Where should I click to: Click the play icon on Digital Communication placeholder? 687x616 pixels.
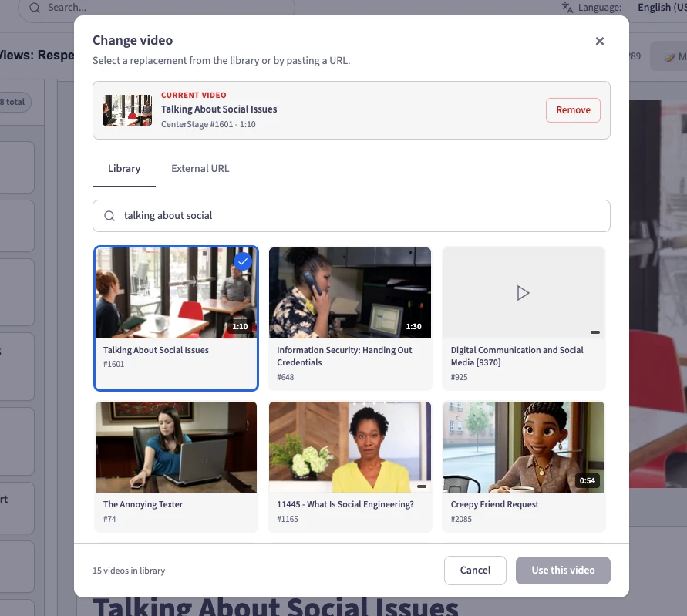point(523,293)
